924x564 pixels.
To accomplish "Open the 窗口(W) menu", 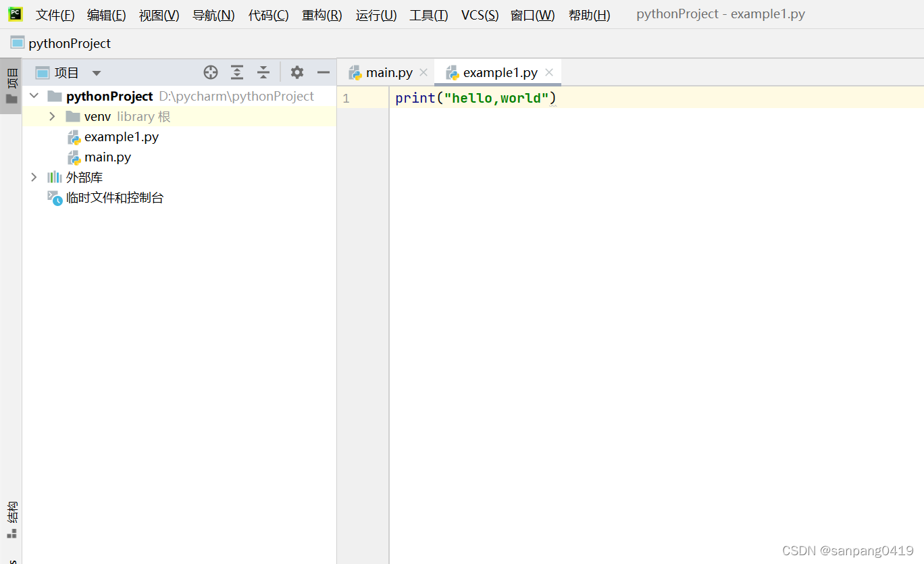I will click(532, 15).
